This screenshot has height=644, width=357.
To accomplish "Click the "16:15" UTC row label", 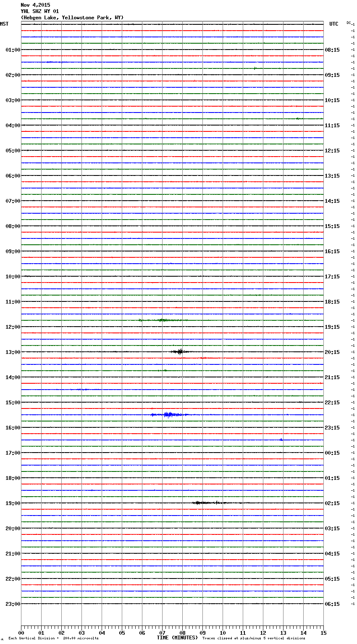I will [332, 251].
